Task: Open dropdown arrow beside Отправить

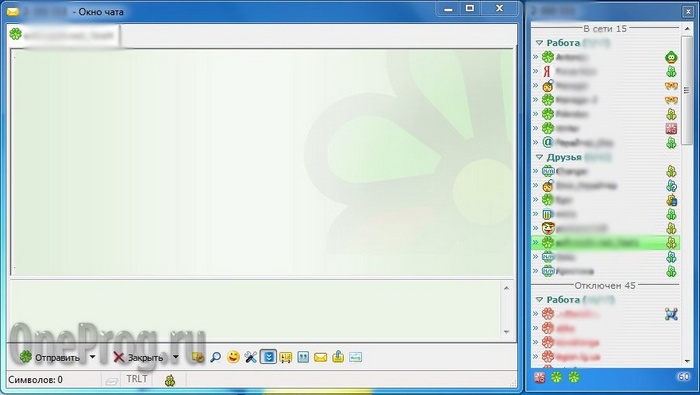Action: (x=92, y=357)
